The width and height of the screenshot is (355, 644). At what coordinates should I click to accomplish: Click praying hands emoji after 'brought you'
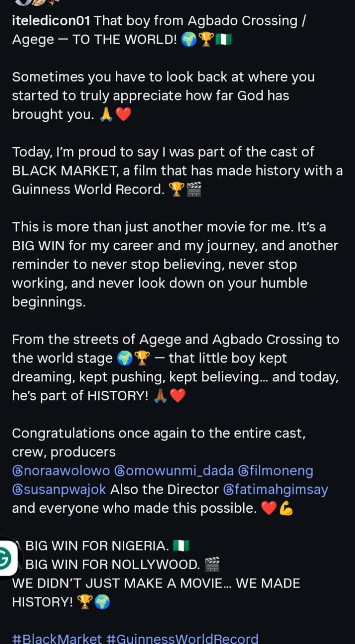pos(107,115)
